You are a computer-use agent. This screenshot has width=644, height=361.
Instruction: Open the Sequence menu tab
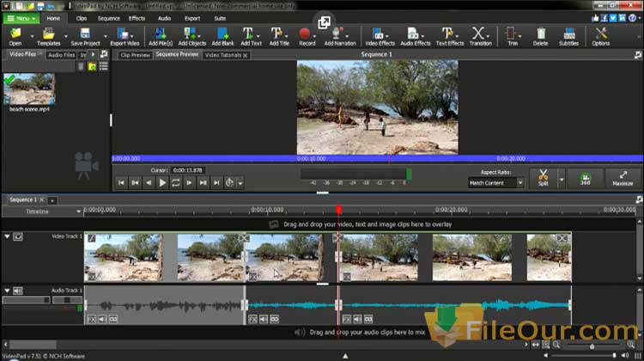pos(108,18)
